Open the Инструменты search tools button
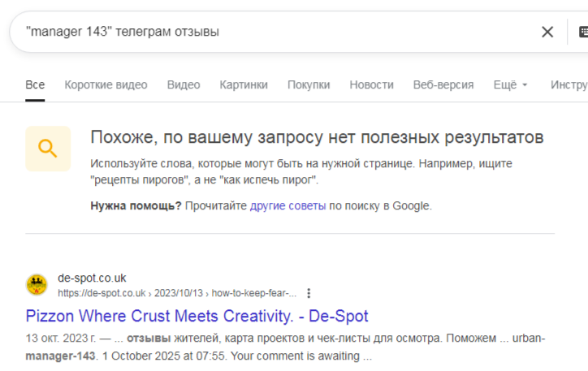 [x=569, y=85]
